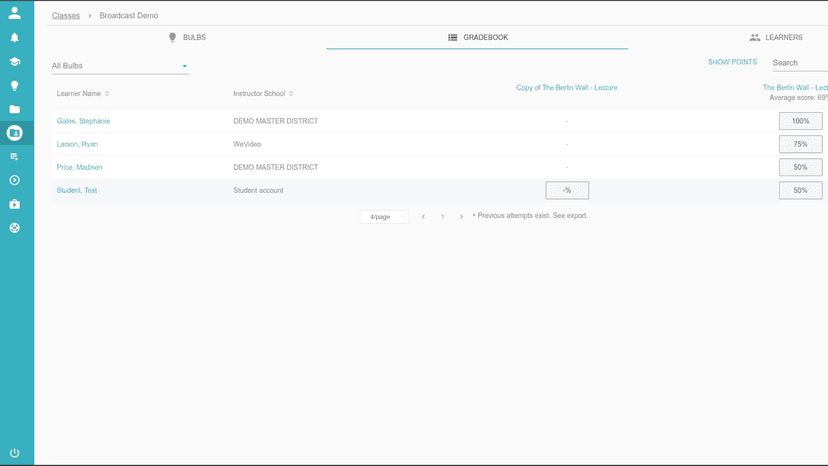Open Gates, Stephanie learner link

tap(83, 121)
